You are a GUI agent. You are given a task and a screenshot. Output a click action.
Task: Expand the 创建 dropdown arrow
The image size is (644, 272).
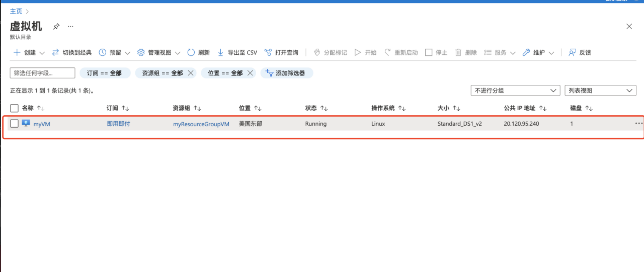pos(42,53)
